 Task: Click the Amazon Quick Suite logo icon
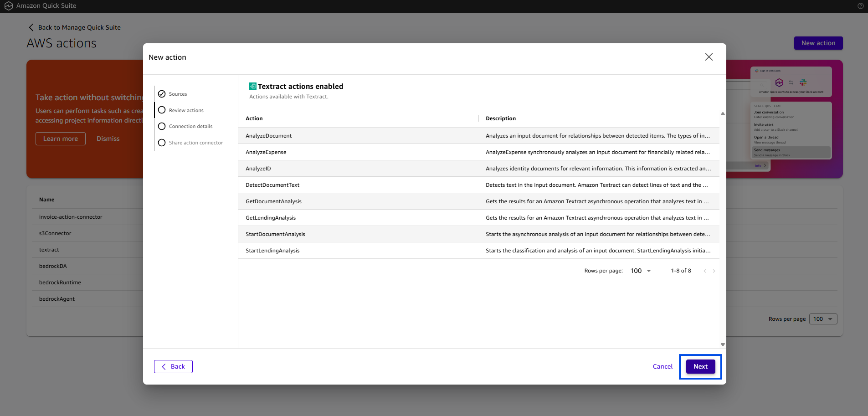click(8, 6)
